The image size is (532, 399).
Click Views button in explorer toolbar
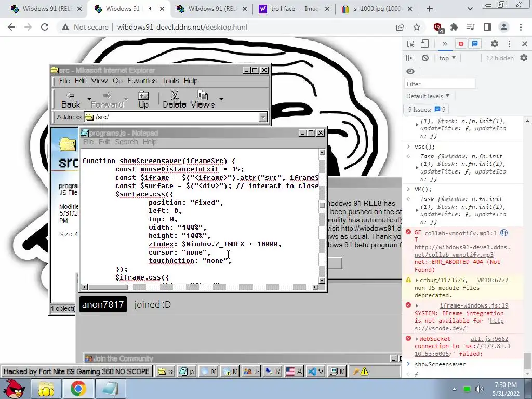click(203, 100)
